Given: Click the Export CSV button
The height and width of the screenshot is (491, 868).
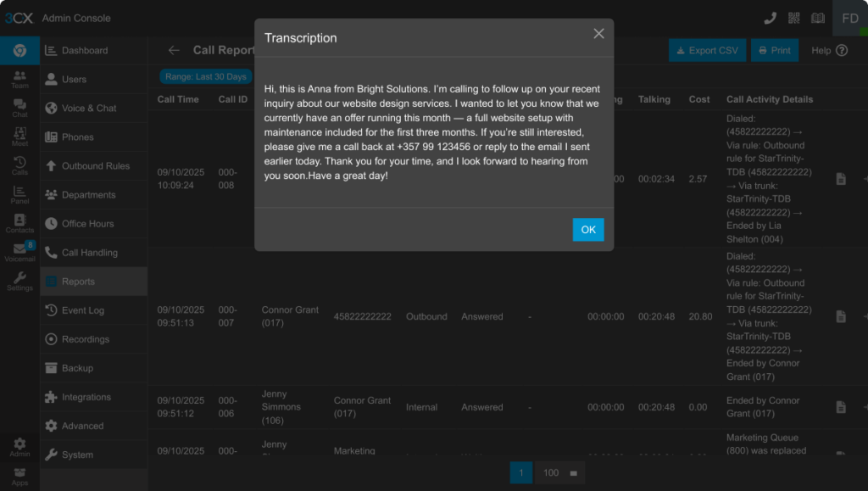Looking at the screenshot, I should pos(703,50).
